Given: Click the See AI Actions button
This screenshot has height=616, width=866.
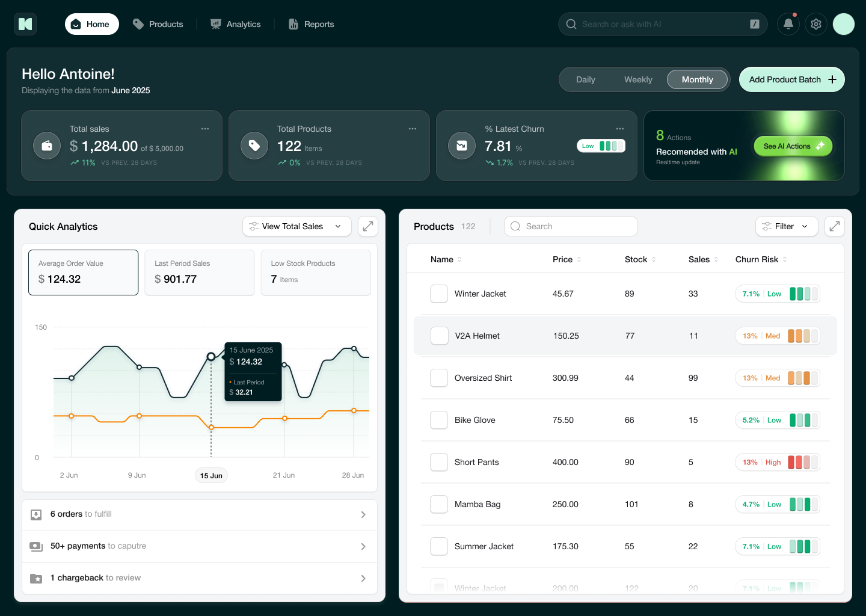Looking at the screenshot, I should tap(793, 146).
